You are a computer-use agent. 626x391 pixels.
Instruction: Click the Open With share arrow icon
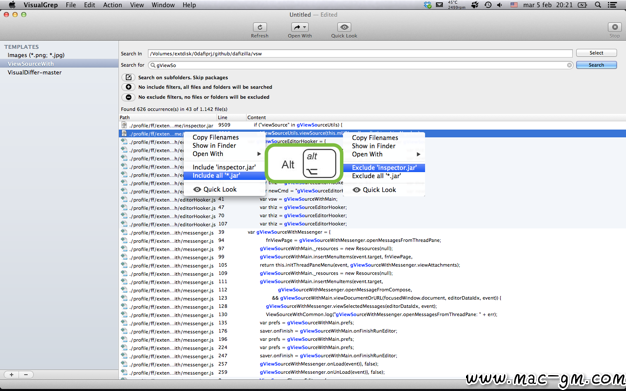[x=297, y=27]
